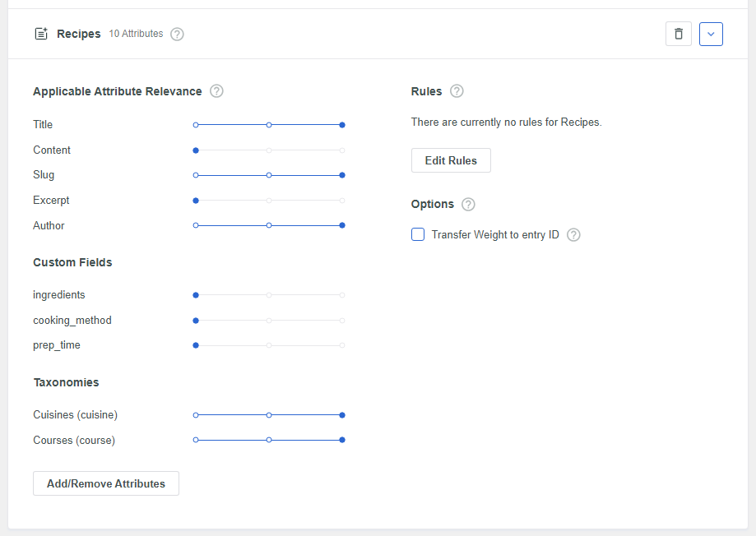Set ingredients slider to highest point
Screen dimensions: 756x536
click(x=342, y=295)
